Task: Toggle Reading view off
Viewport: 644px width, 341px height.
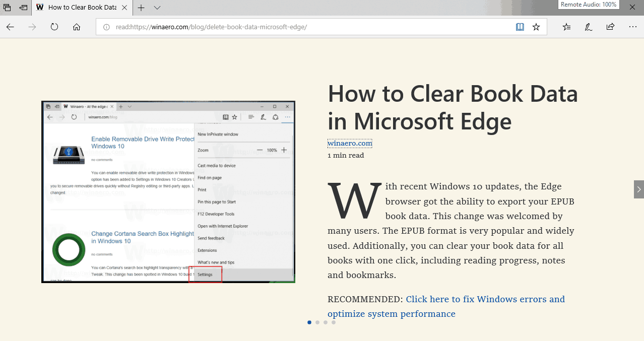Action: tap(520, 27)
